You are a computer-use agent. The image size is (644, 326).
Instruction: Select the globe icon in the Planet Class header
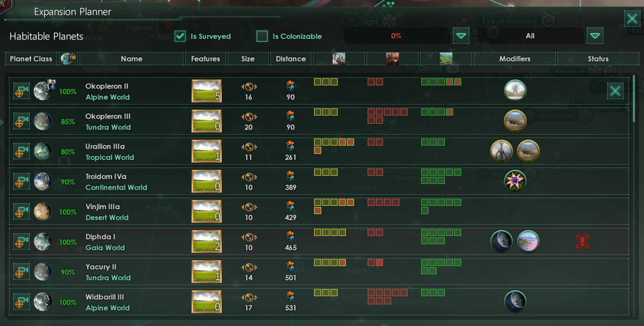(68, 58)
